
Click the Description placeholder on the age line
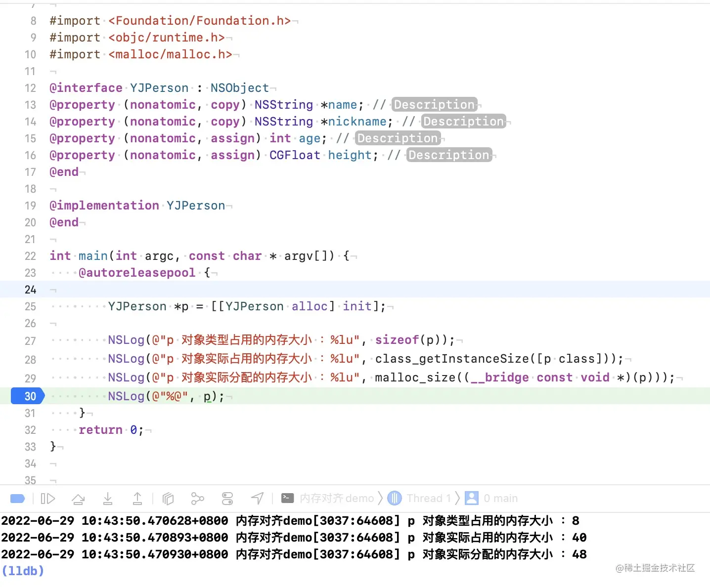pyautogui.click(x=398, y=138)
